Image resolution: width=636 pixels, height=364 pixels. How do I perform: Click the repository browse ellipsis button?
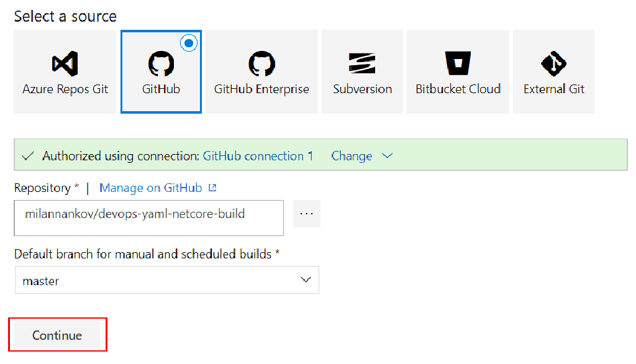306,214
